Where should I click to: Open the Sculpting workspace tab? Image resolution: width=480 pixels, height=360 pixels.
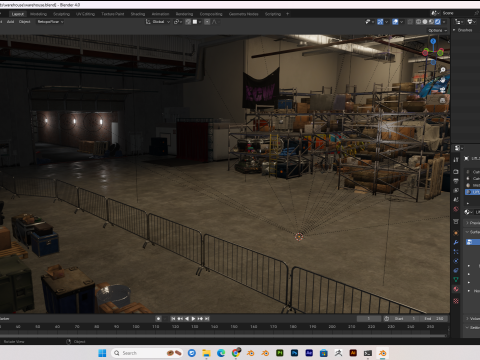(62, 14)
